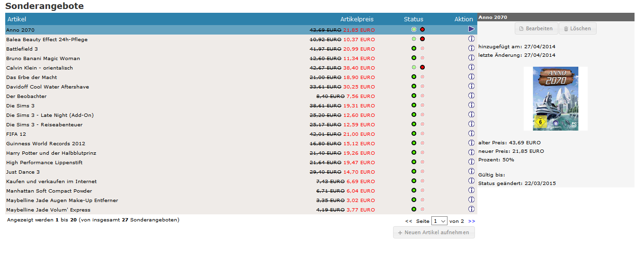Show info for Die Sims 3 - Reiseabenteuer
The height and width of the screenshot is (273, 644).
[471, 124]
